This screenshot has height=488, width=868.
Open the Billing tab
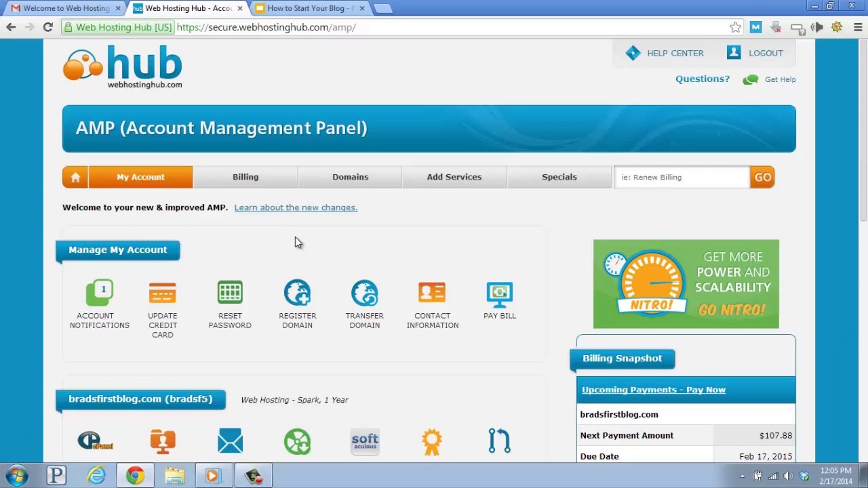pyautogui.click(x=245, y=177)
